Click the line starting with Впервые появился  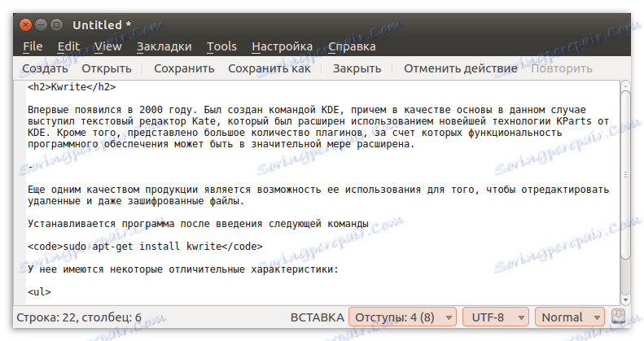point(307,110)
